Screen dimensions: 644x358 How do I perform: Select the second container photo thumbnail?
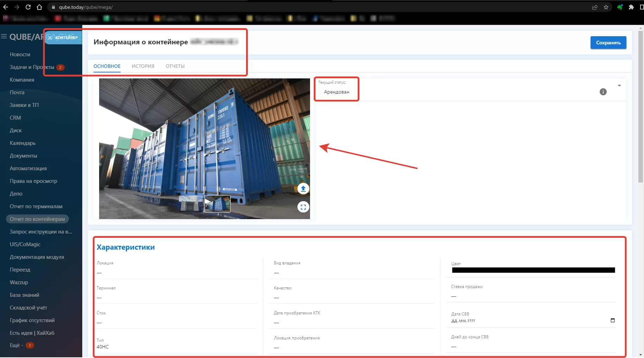click(x=218, y=204)
